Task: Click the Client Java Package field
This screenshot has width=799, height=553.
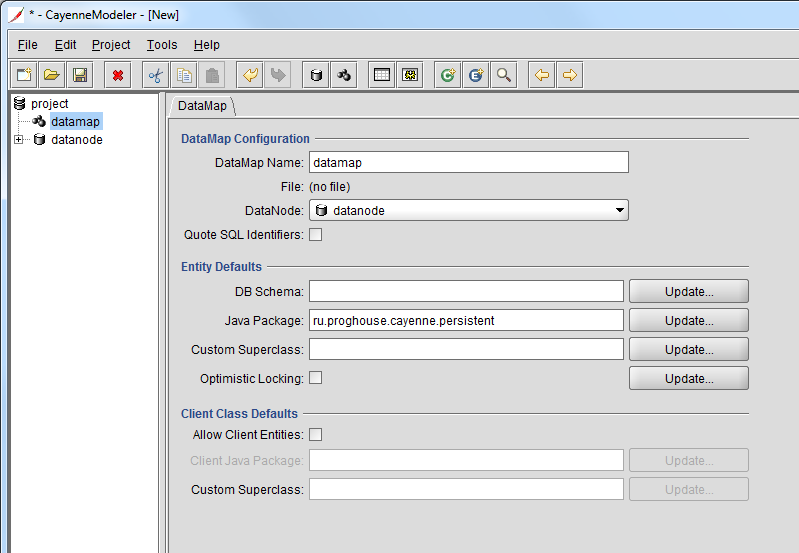Action: [466, 461]
